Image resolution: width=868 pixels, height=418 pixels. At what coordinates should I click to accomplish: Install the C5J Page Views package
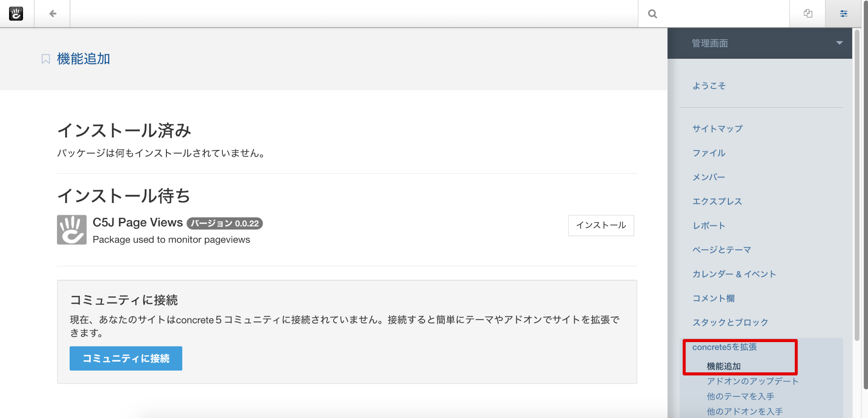tap(601, 225)
